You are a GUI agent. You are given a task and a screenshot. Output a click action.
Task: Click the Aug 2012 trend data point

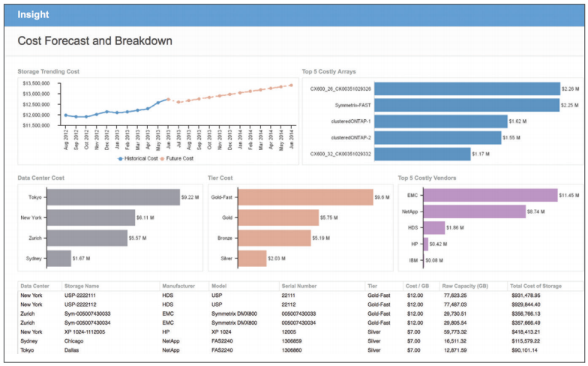pyautogui.click(x=66, y=115)
